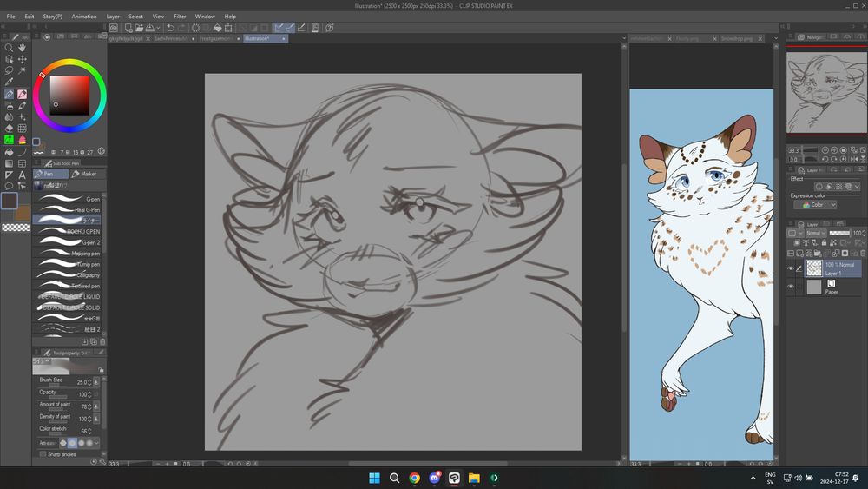Image resolution: width=868 pixels, height=489 pixels.
Task: Select the Magnifier zoom tool
Action: [x=9, y=48]
